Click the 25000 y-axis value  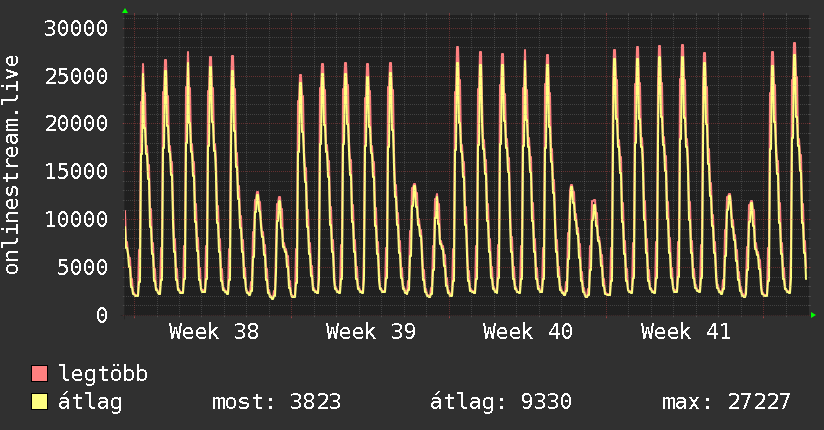pos(76,76)
